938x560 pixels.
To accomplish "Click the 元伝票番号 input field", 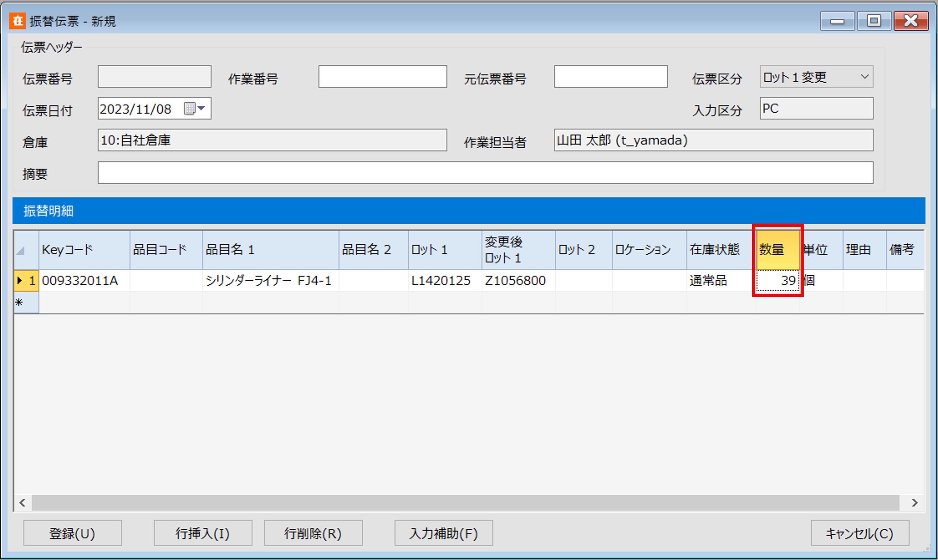I will point(611,77).
